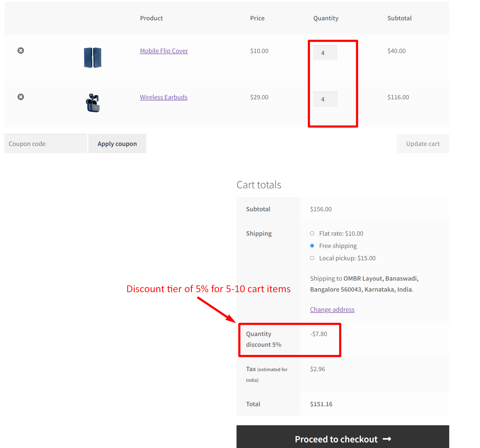The image size is (480, 448).
Task: Open the Wireless Earbuds product page
Action: [163, 97]
